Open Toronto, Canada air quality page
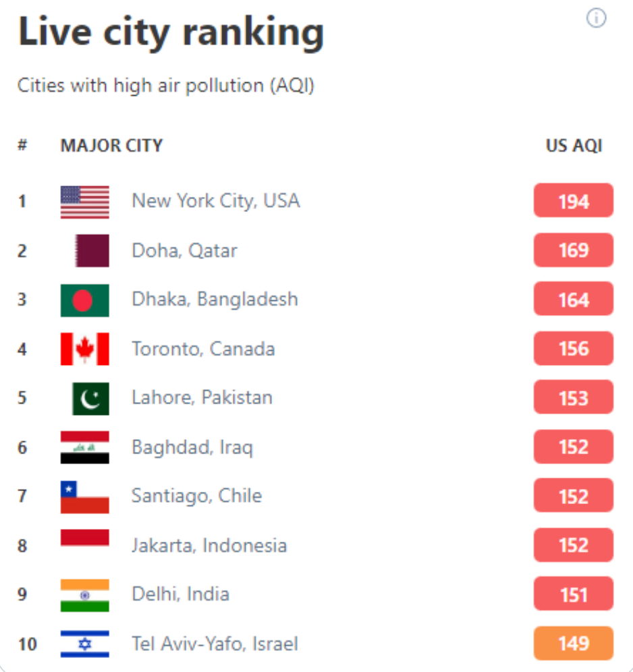The image size is (633, 672). [x=203, y=349]
